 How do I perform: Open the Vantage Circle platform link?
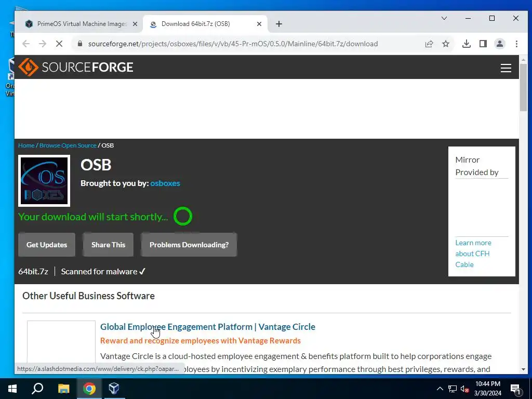tap(208, 327)
